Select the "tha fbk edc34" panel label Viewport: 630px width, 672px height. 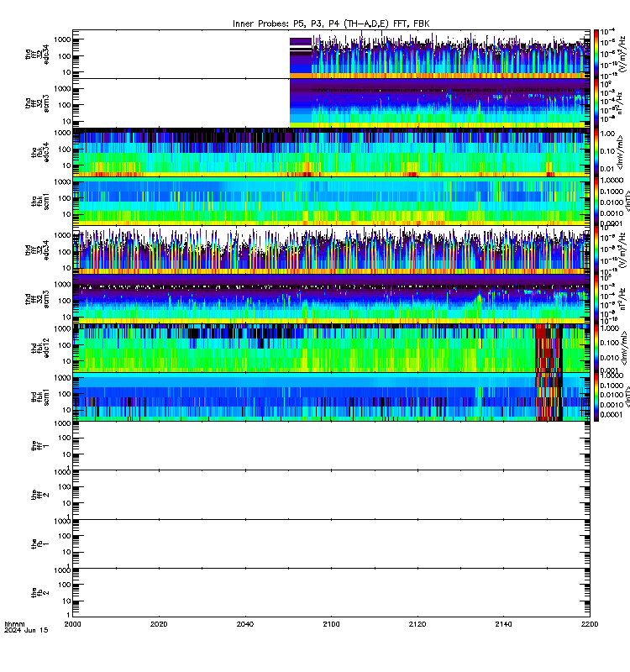[x=40, y=152]
